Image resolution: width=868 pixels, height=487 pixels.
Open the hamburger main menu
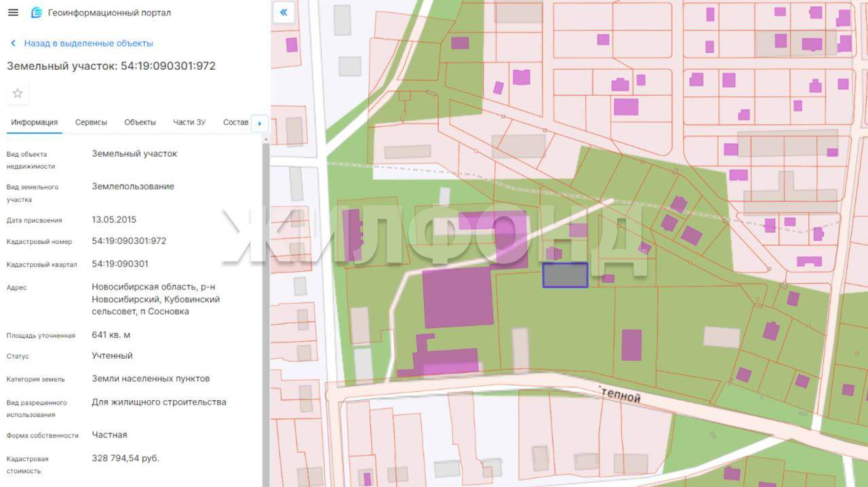13,13
